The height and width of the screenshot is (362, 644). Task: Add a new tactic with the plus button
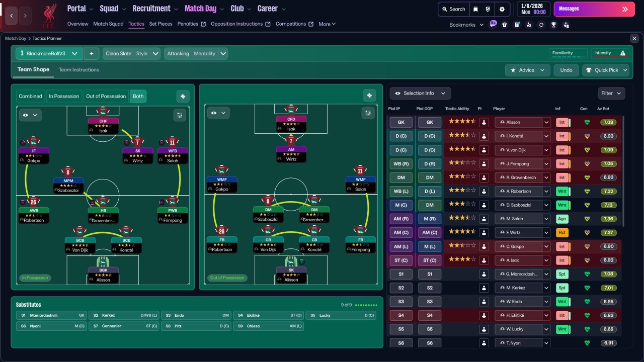(x=91, y=53)
